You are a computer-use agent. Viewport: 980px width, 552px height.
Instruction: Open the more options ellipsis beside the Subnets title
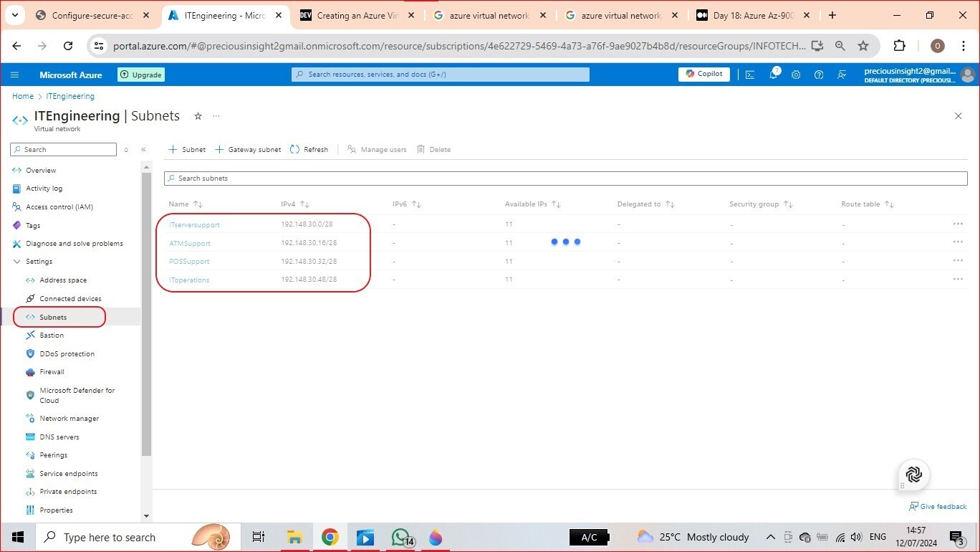216,116
